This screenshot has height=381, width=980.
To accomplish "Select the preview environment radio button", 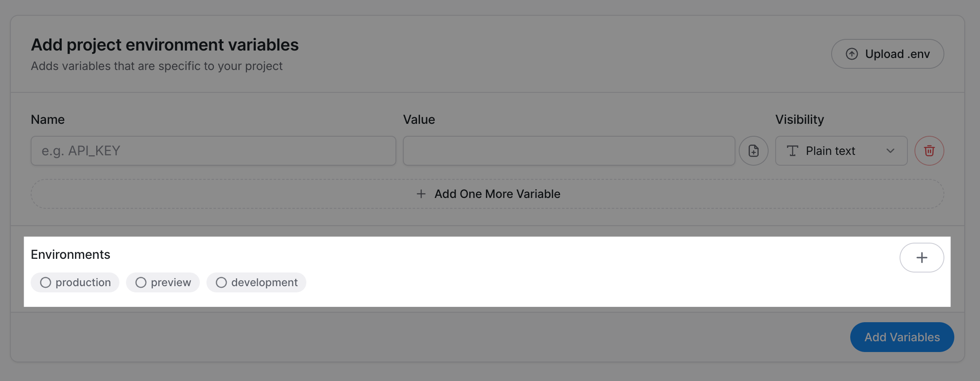I will tap(141, 282).
